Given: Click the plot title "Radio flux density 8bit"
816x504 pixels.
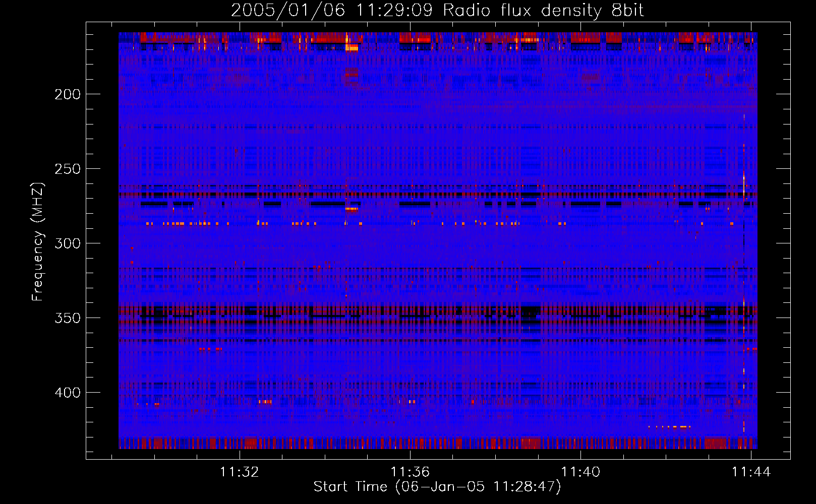Looking at the screenshot, I should point(543,11).
